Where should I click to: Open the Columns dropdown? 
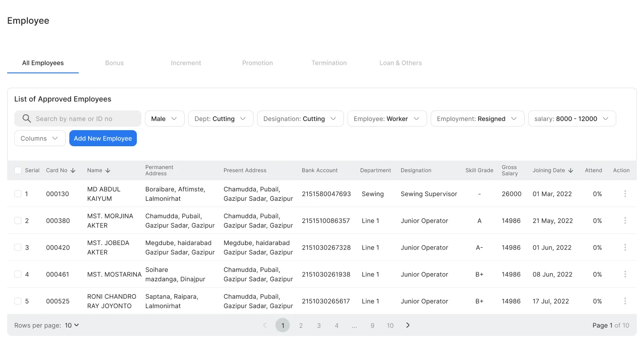coord(40,138)
